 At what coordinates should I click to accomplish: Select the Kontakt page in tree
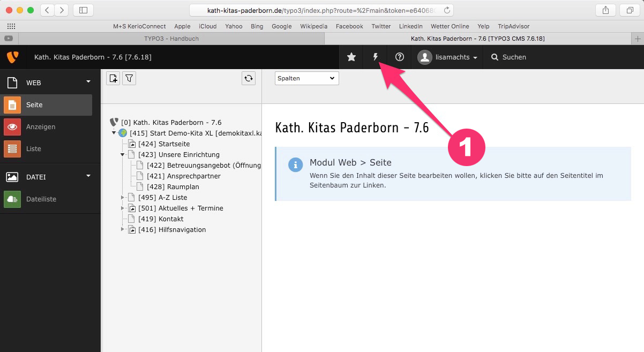pos(171,219)
